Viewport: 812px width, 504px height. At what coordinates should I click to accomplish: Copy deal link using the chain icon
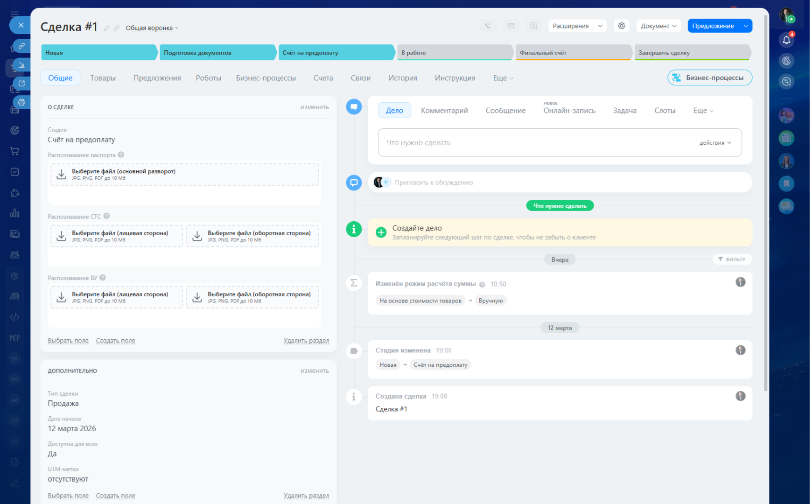click(x=116, y=28)
